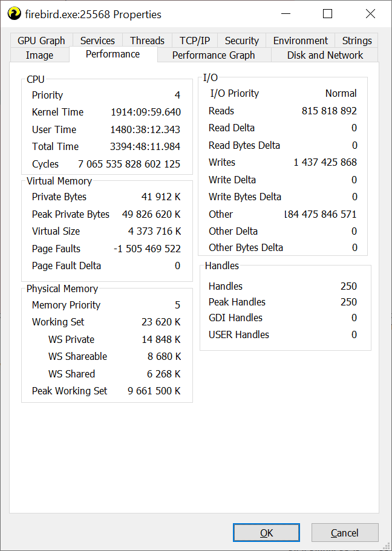
Task: Switch to Disk and Network tab
Action: [x=325, y=55]
